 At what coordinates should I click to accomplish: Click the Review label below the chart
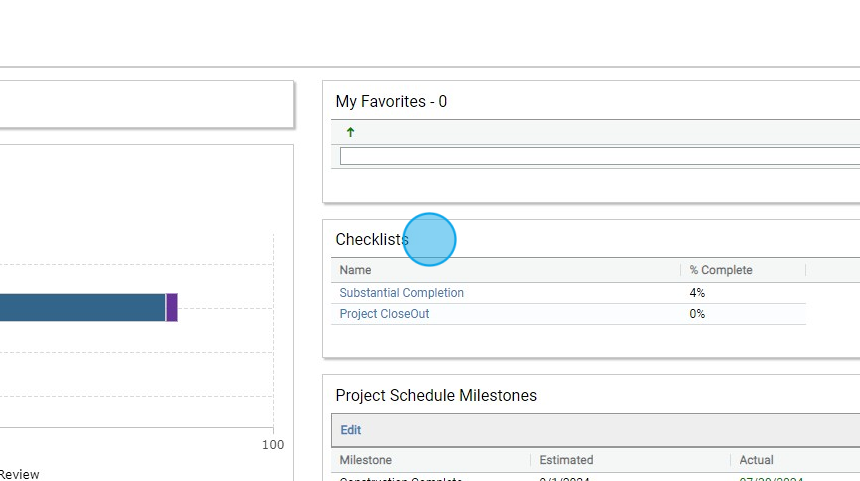pyautogui.click(x=20, y=474)
